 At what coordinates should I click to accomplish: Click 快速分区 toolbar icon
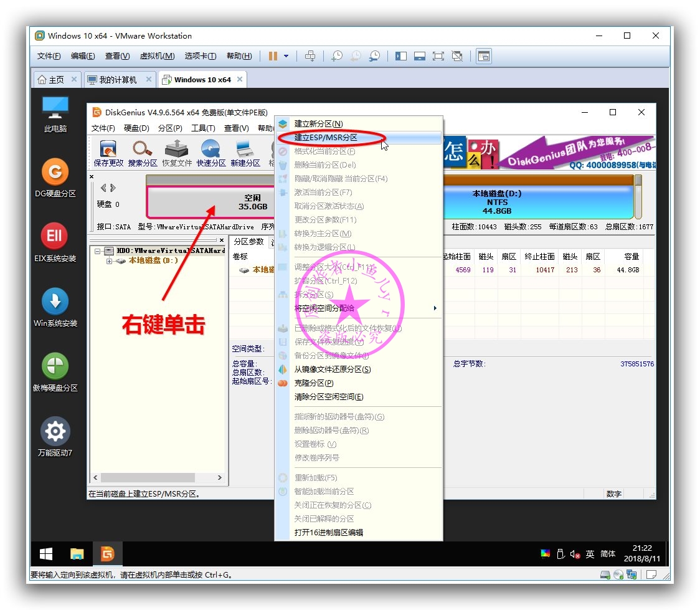pos(211,153)
